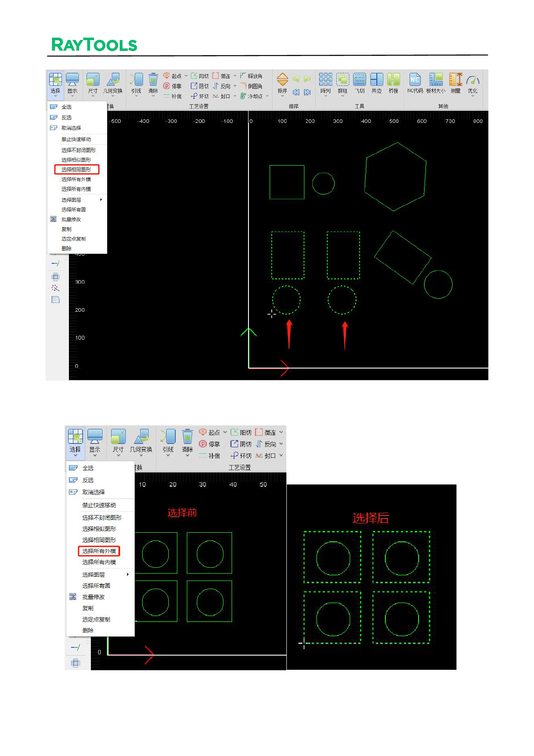Open the 冷却点 cooling point dropdown arrow
534x756 pixels.
point(267,96)
